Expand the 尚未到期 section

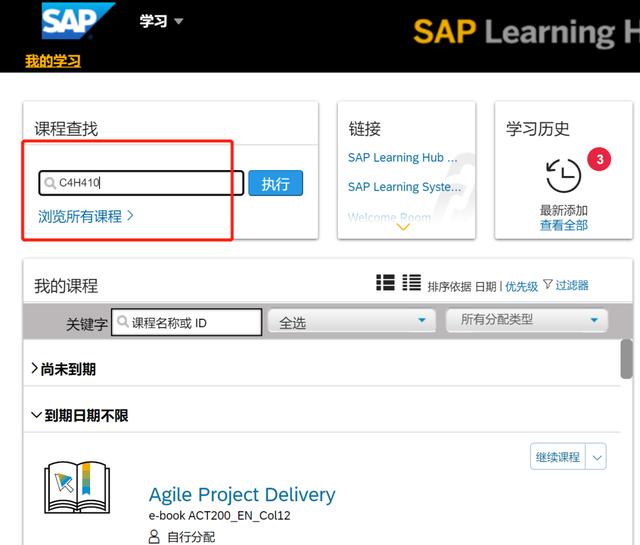(x=64, y=369)
